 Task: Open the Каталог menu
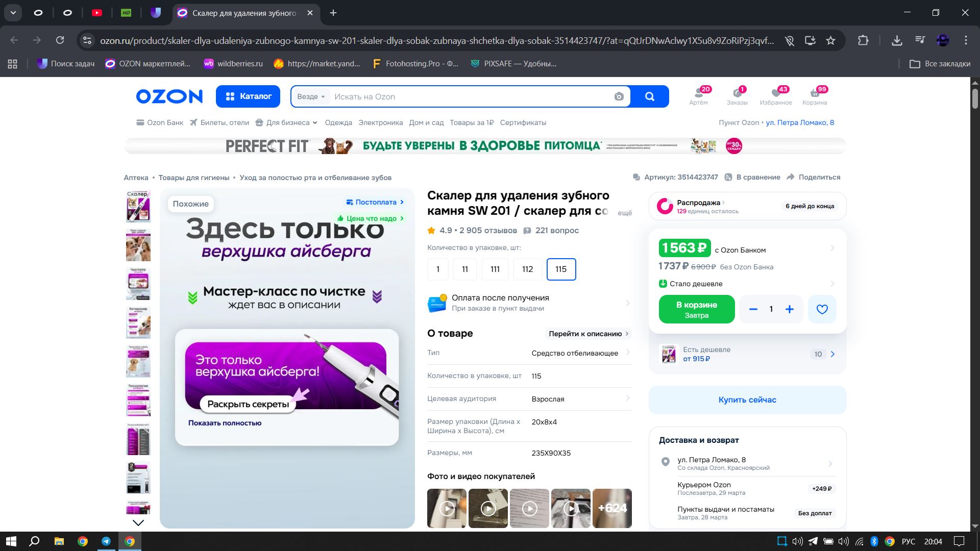pos(248,96)
